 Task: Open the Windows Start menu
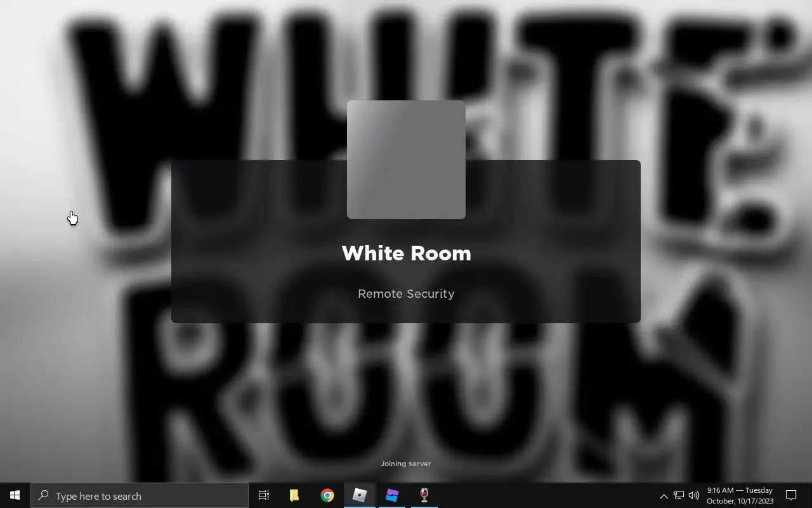[15, 495]
